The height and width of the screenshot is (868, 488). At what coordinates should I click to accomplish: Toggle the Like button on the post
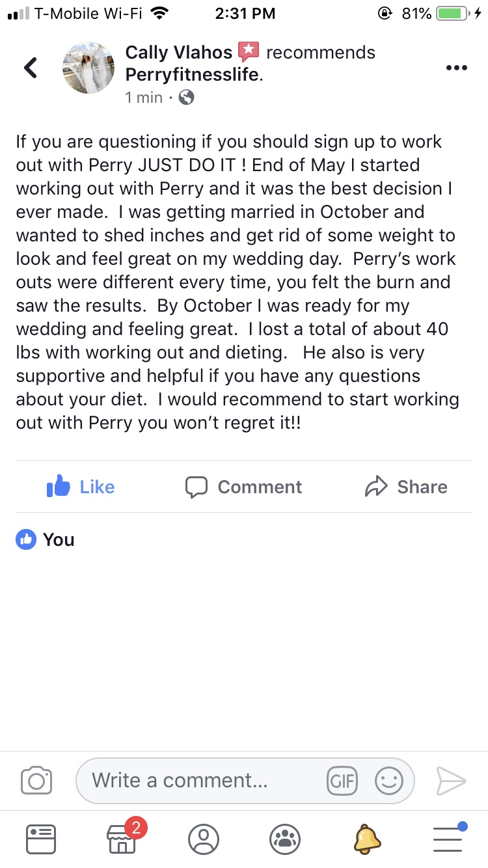coord(81,487)
